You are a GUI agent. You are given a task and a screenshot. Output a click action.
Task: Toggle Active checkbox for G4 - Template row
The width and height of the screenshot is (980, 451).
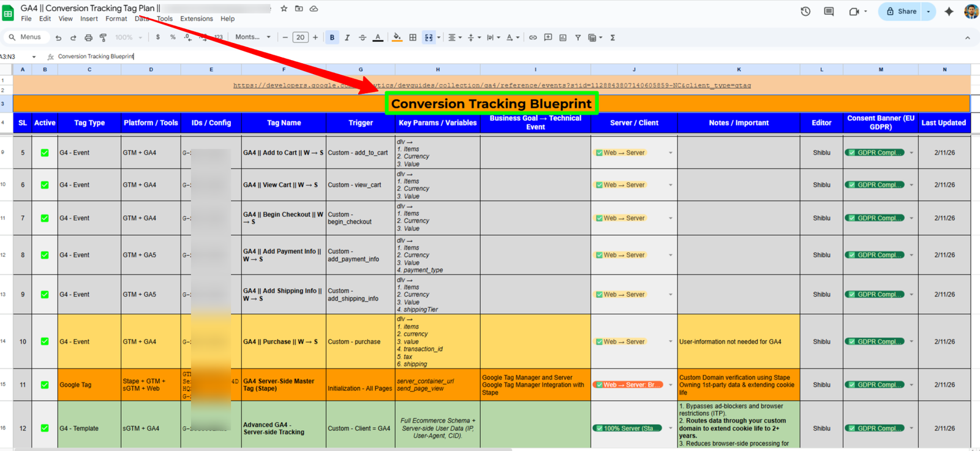[x=45, y=428]
